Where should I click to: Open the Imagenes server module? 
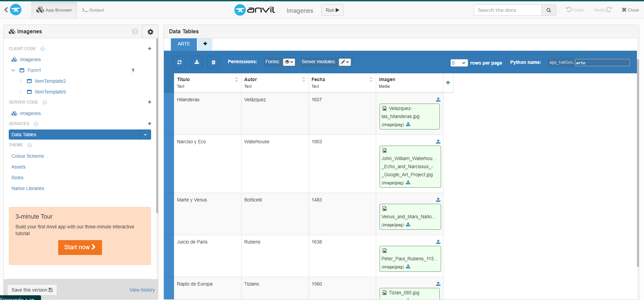tap(30, 113)
